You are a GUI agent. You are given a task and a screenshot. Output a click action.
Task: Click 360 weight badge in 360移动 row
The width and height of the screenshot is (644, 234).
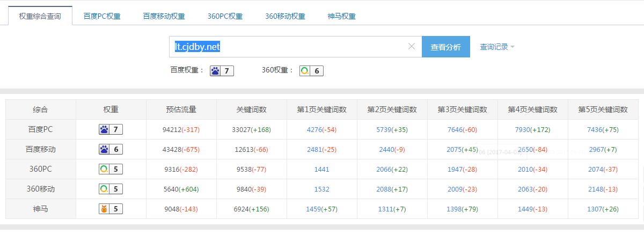pyautogui.click(x=111, y=189)
